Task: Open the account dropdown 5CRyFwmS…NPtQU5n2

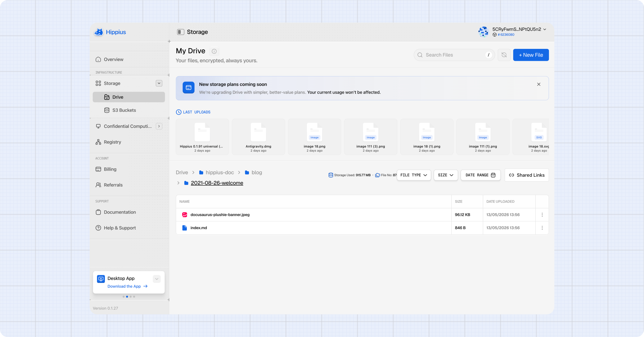Action: [519, 29]
